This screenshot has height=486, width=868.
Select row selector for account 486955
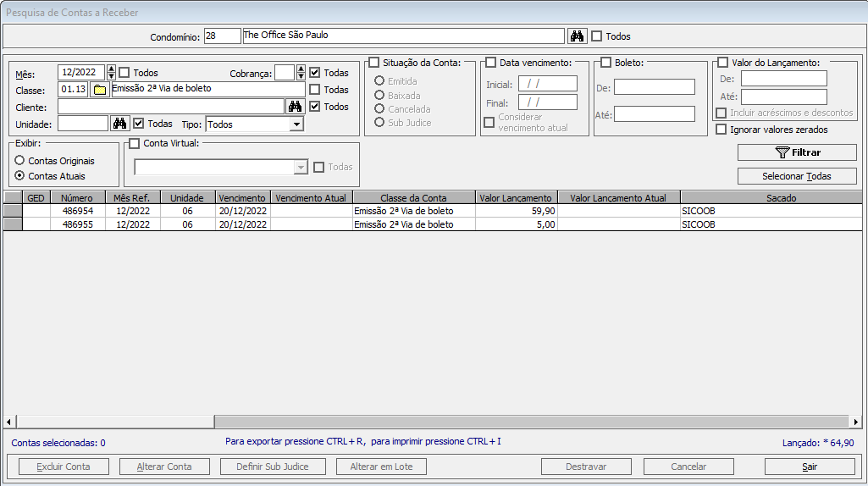pyautogui.click(x=13, y=224)
